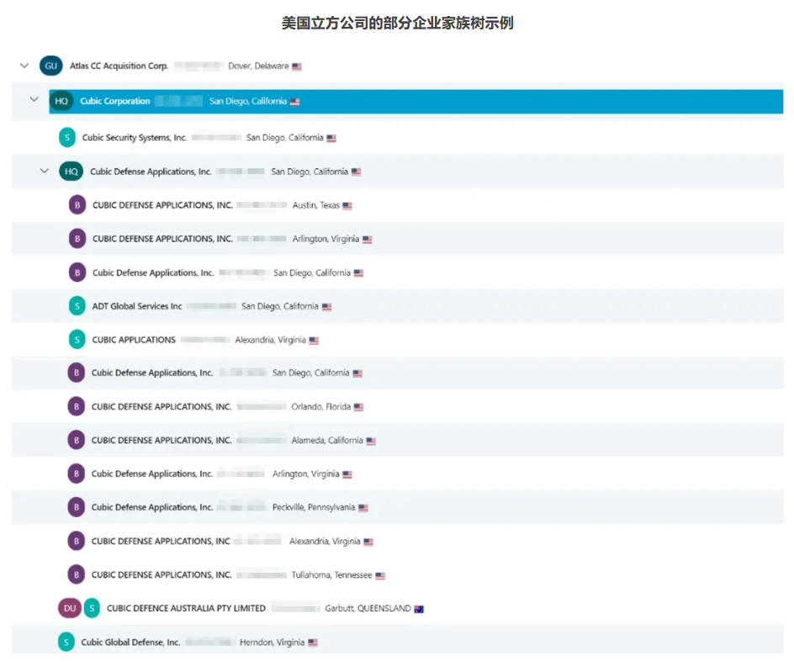This screenshot has height=672, width=794.
Task: Click San Diego location on the Cubic Corporation row
Action: click(x=248, y=101)
